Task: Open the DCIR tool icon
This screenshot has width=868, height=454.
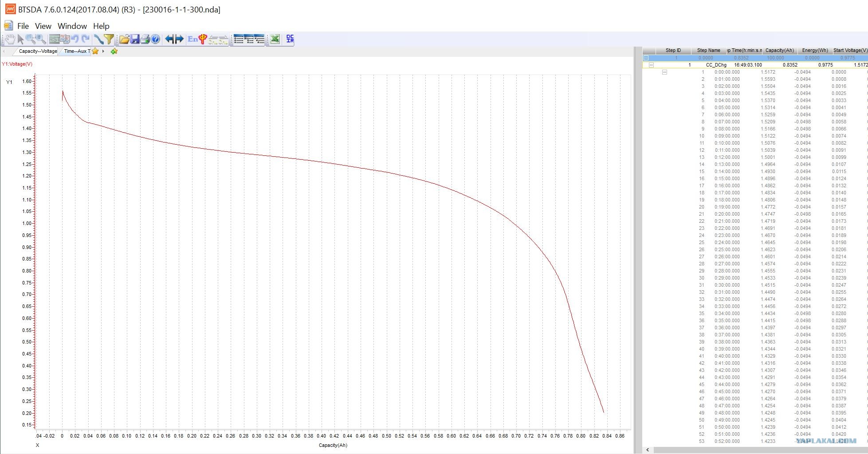Action: coord(290,39)
